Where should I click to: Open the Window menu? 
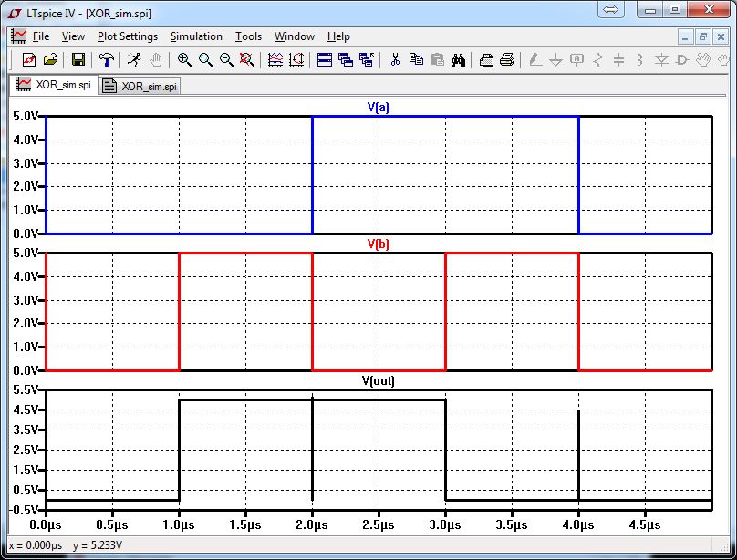coord(295,36)
